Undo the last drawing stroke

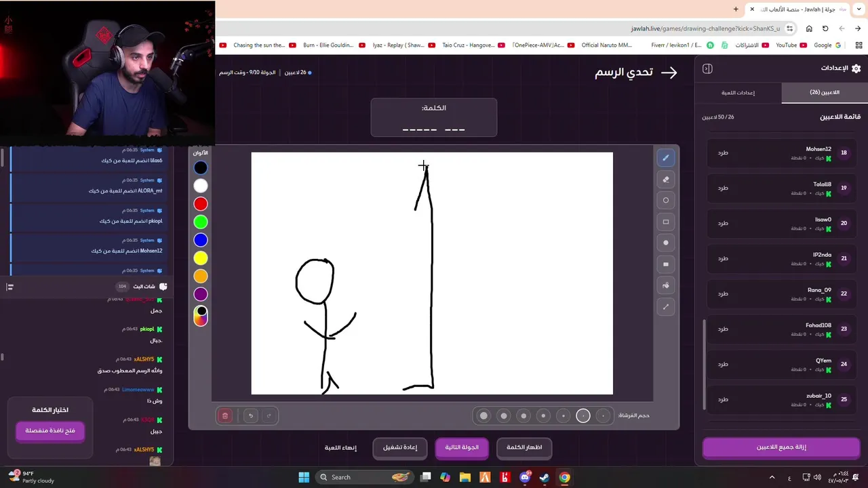point(251,415)
